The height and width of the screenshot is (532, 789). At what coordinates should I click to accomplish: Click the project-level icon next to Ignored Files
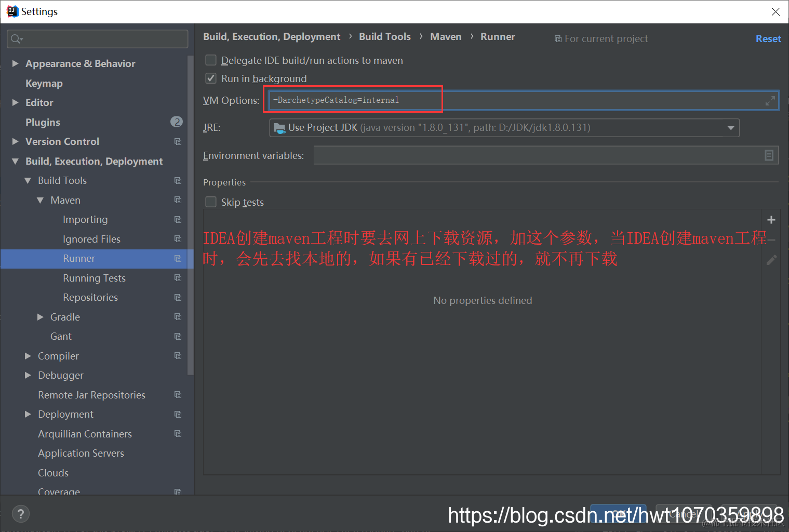[178, 239]
